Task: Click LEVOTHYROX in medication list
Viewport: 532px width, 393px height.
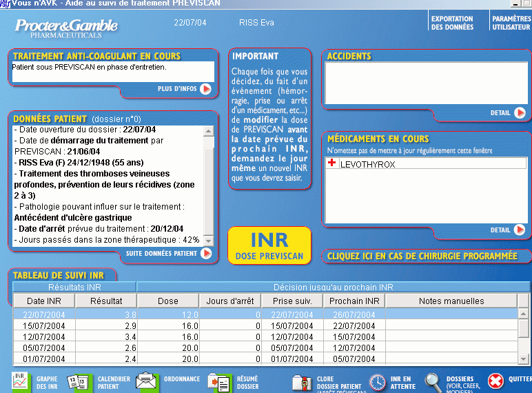Action: (367, 165)
